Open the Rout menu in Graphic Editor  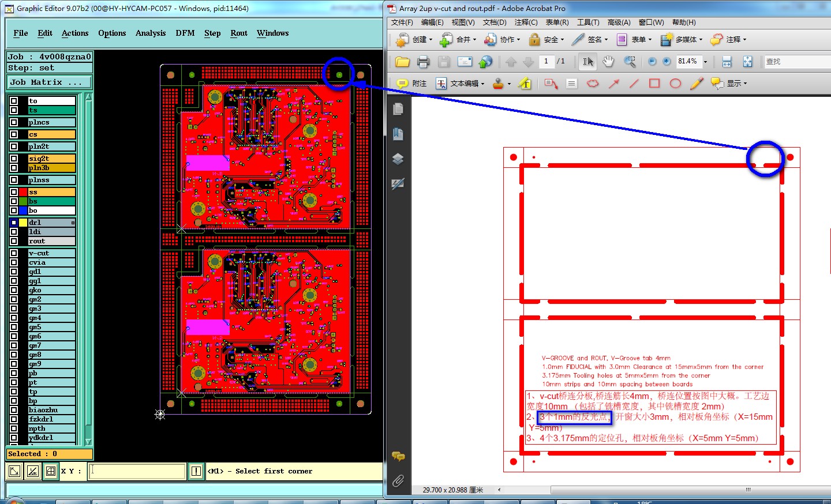click(x=239, y=33)
